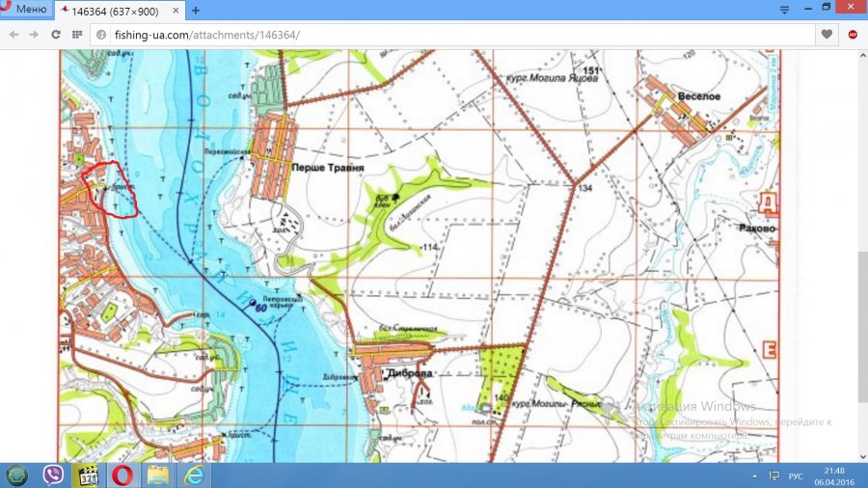Image resolution: width=868 pixels, height=488 pixels.
Task: Open File Explorer from the taskbar
Action: coord(157,475)
